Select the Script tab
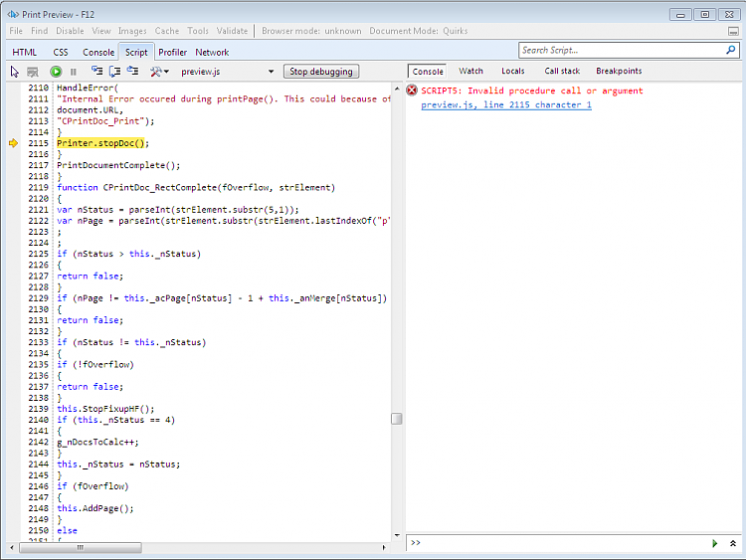Screen dimensions: 746x560 point(136,53)
